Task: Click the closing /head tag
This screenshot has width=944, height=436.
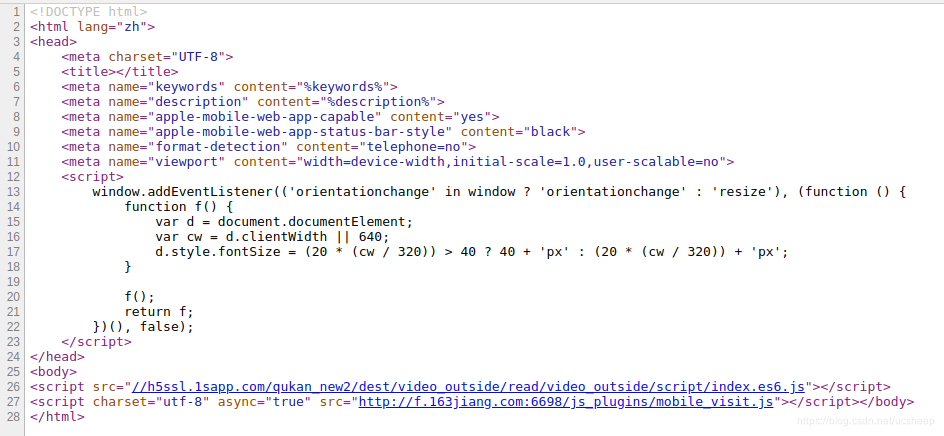Action: coord(57,357)
